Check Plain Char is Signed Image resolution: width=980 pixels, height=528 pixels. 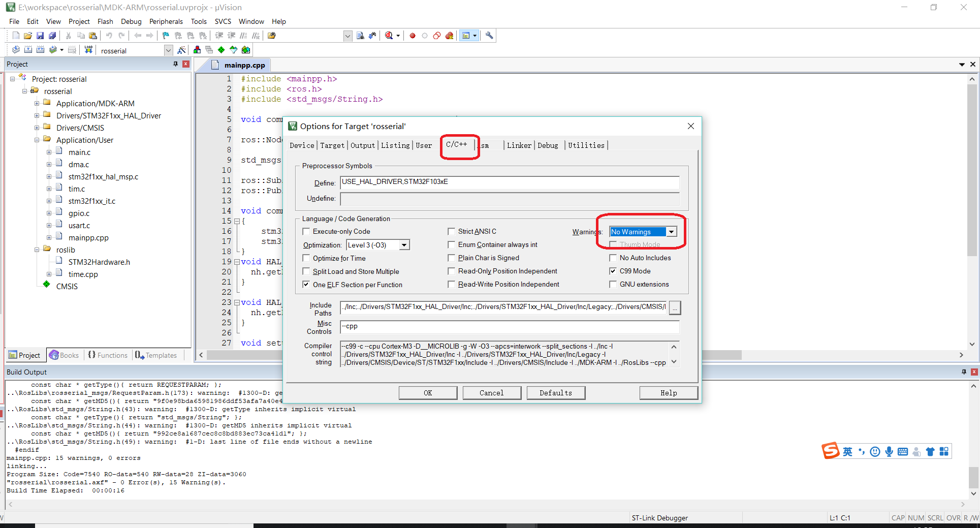click(451, 258)
